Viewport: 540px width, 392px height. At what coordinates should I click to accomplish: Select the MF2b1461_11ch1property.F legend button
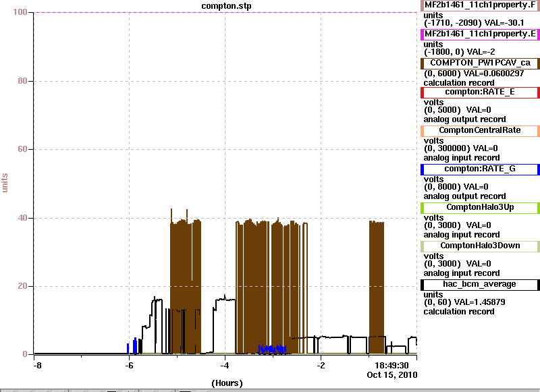[x=480, y=5]
